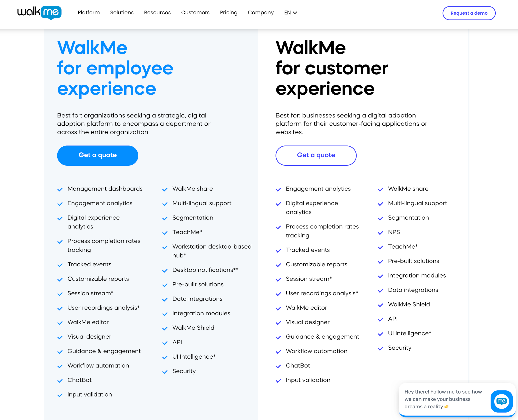Click the Request a demo button in header
This screenshot has width=518, height=420.
(x=469, y=13)
